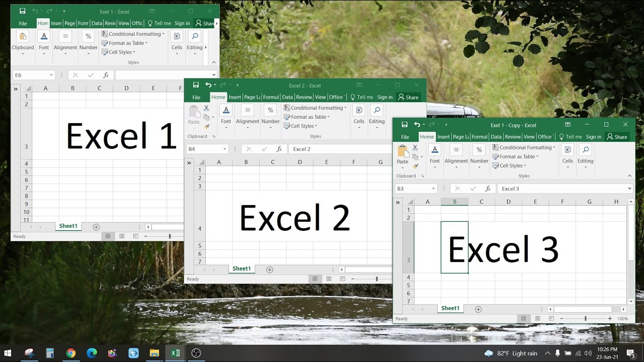This screenshot has height=362, width=644.
Task: Open the Name Box dropdown showing B4 in Excel 2
Action: [224, 149]
